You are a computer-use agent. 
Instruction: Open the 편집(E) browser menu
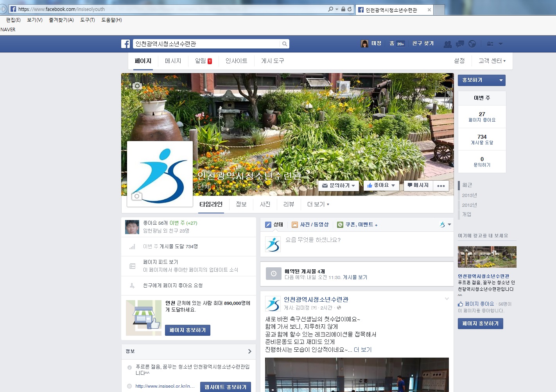pyautogui.click(x=13, y=20)
